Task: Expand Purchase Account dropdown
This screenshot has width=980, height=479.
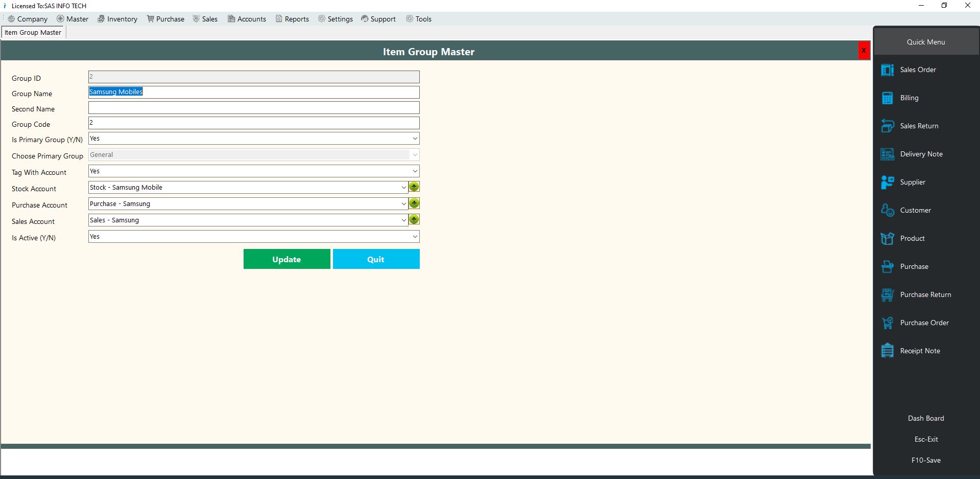Action: click(x=403, y=204)
